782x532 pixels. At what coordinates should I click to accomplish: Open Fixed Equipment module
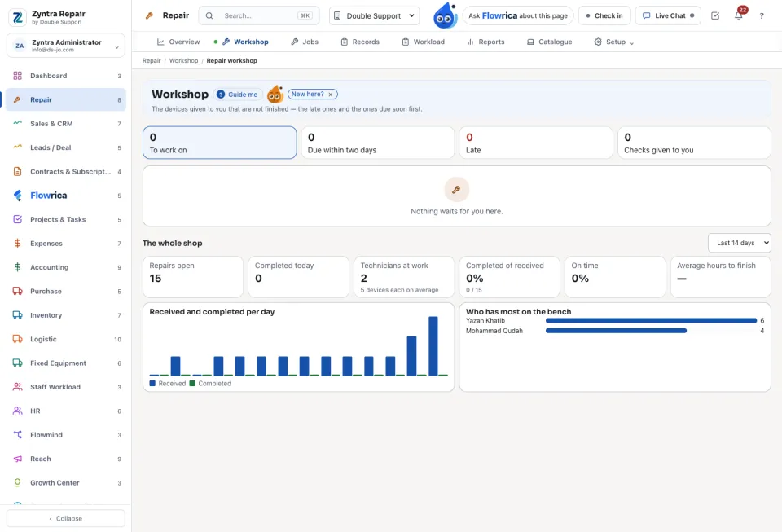[66, 363]
